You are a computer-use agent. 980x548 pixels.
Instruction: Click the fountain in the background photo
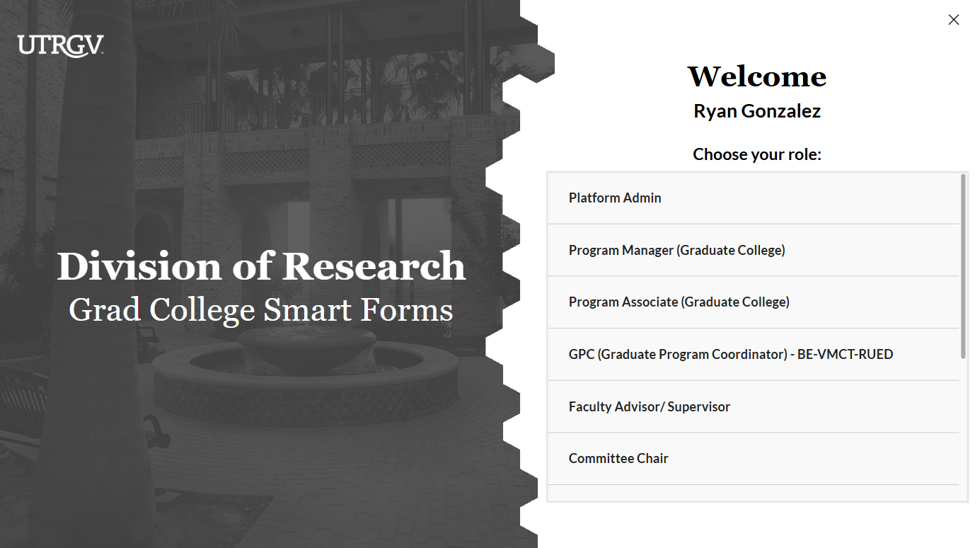coord(306,368)
